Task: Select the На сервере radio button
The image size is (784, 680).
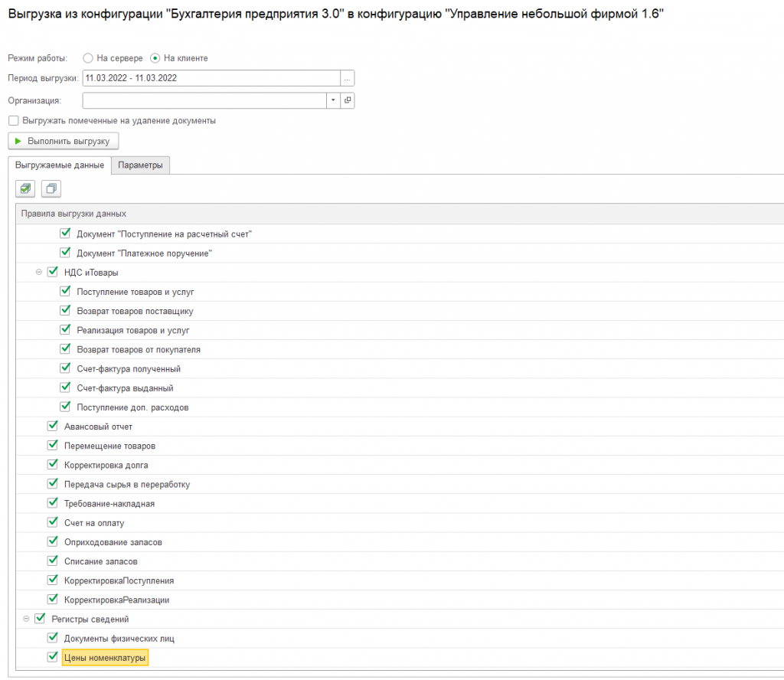Action: [x=88, y=58]
